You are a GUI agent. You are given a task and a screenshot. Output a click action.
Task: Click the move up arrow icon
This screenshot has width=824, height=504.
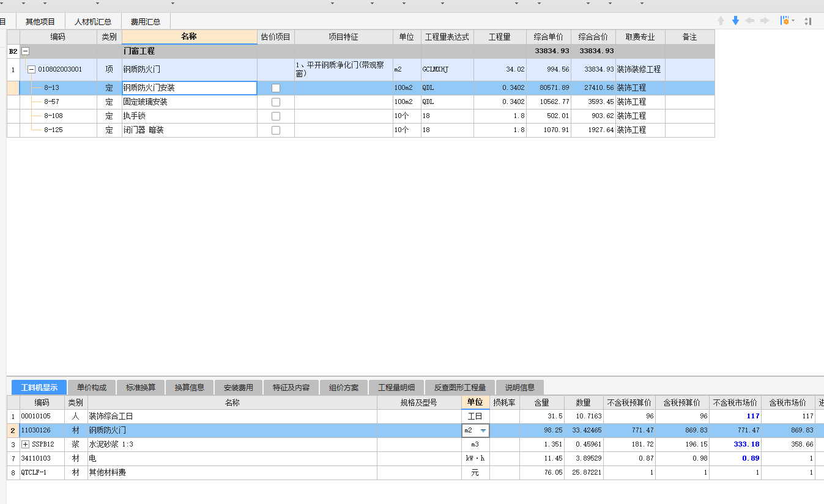[x=721, y=21]
